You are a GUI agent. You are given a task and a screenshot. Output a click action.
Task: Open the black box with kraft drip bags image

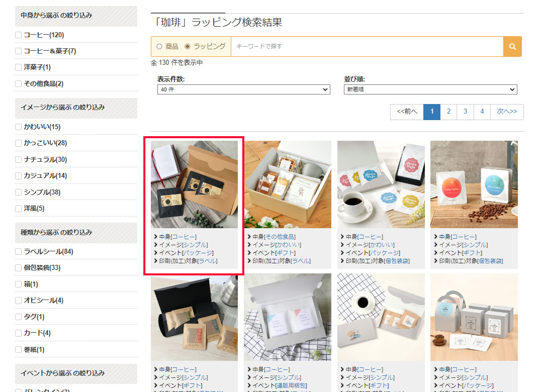click(x=194, y=317)
